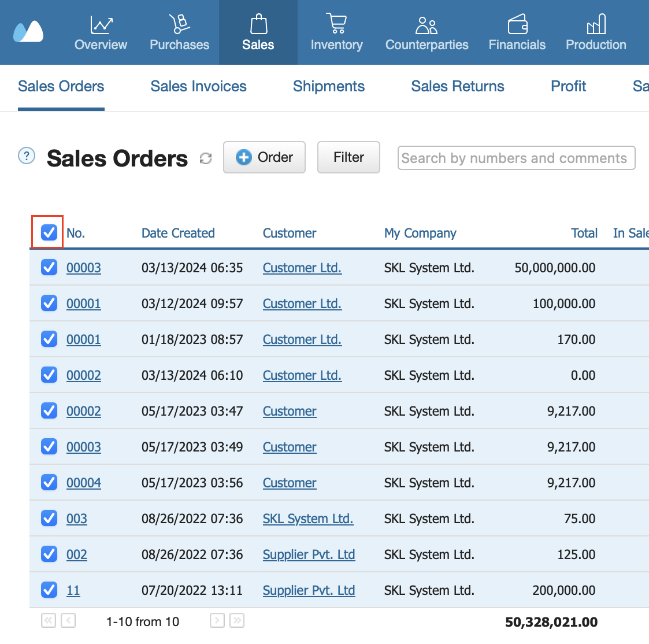Switch to the Profit tab

[568, 87]
